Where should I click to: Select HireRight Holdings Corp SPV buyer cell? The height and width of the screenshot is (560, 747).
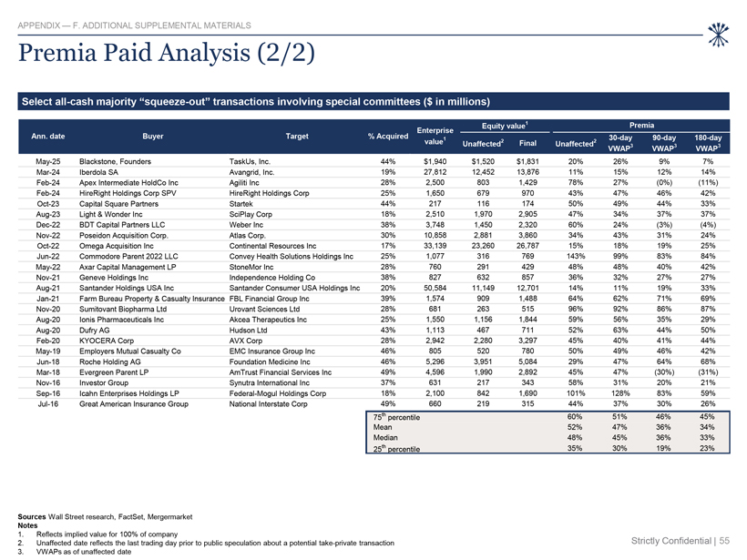tap(128, 193)
